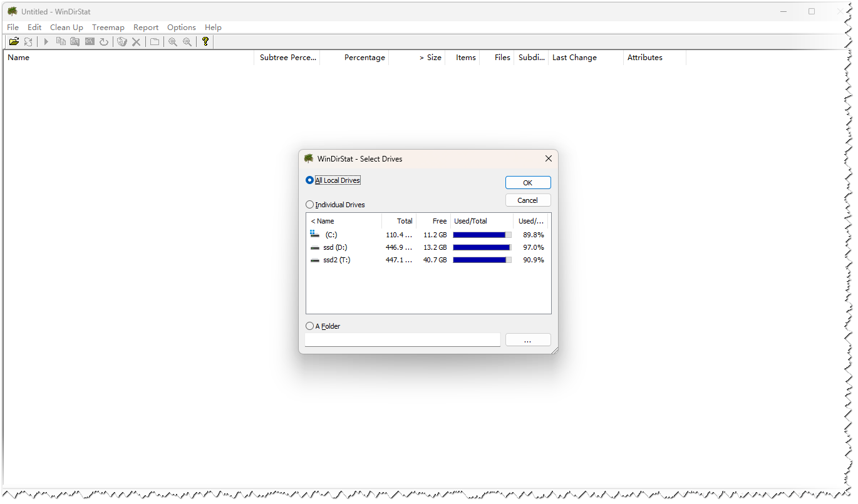Image resolution: width=858 pixels, height=504 pixels.
Task: Click the Delete to Recycle Bin icon
Action: (x=122, y=41)
